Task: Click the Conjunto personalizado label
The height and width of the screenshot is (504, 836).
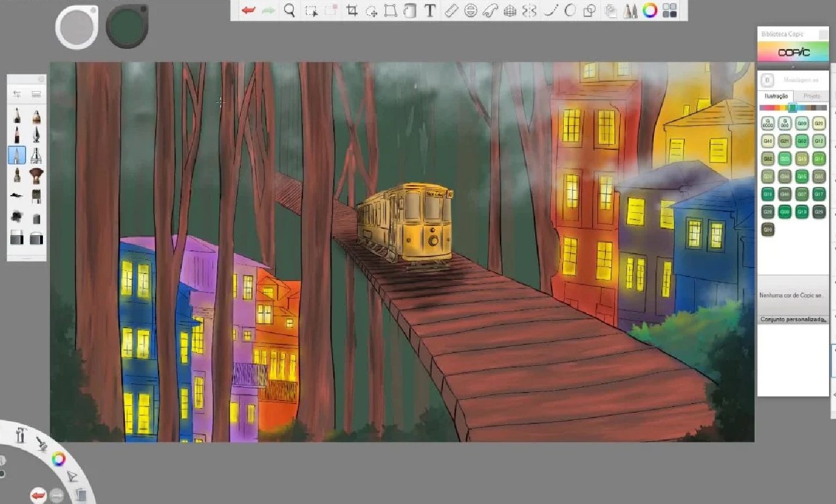Action: coord(793,319)
